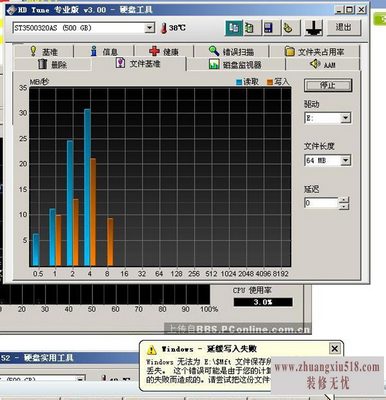Screen dimensions: 386x400
Task: Click the minimize to tray icon
Action: tap(314, 28)
